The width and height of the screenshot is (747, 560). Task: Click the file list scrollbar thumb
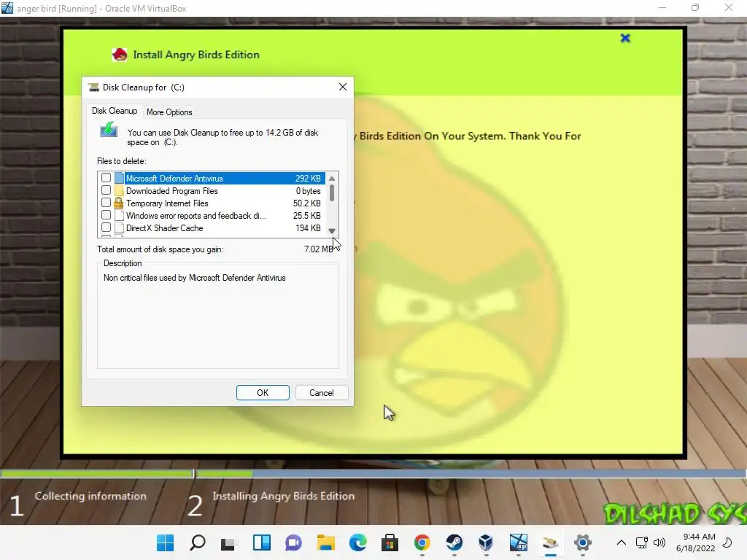pos(332,192)
